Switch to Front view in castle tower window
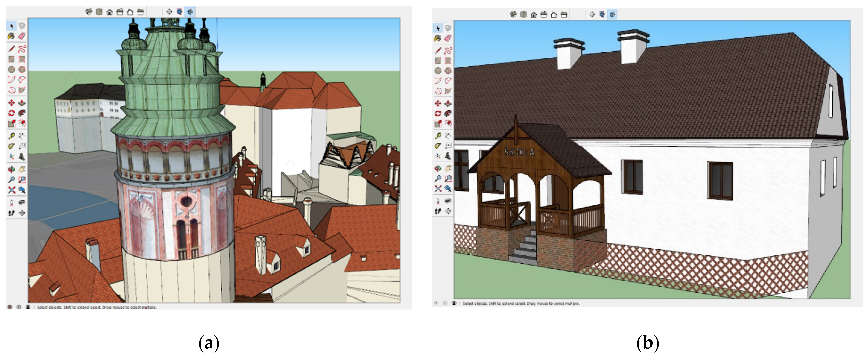 [110, 12]
